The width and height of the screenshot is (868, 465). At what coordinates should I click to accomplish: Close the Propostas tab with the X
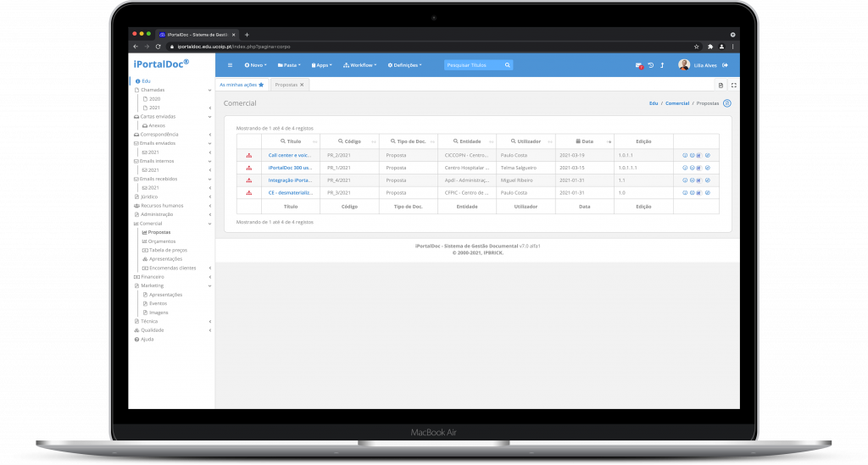pos(302,85)
